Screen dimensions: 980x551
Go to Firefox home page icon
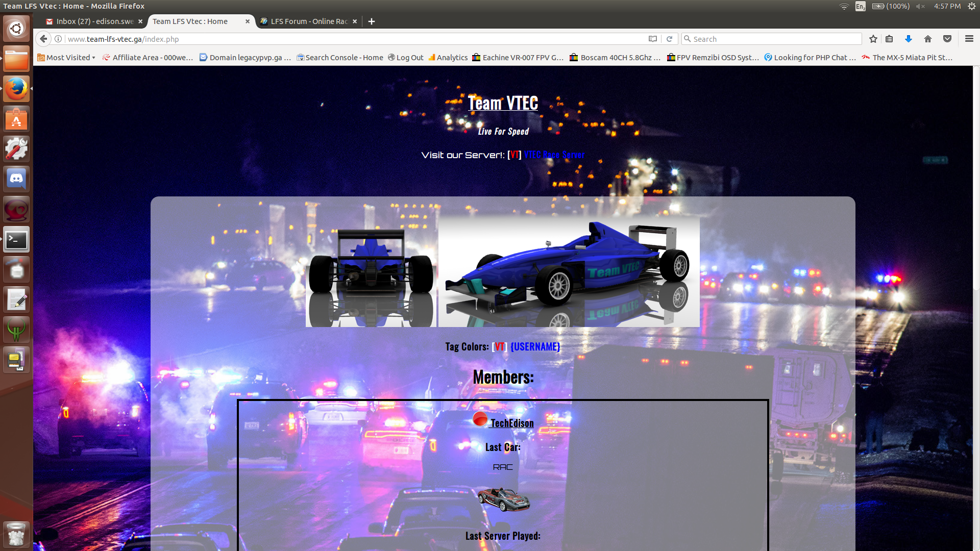tap(928, 39)
